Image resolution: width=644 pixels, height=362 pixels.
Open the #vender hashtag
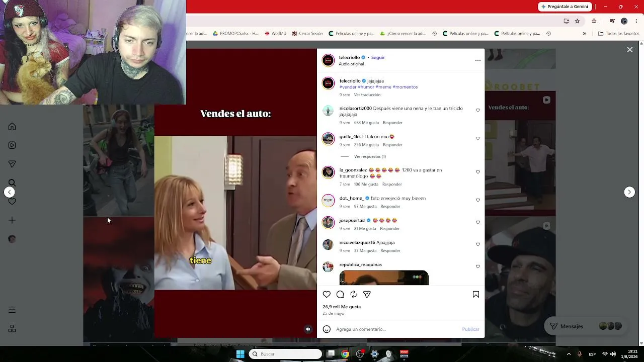(x=348, y=87)
